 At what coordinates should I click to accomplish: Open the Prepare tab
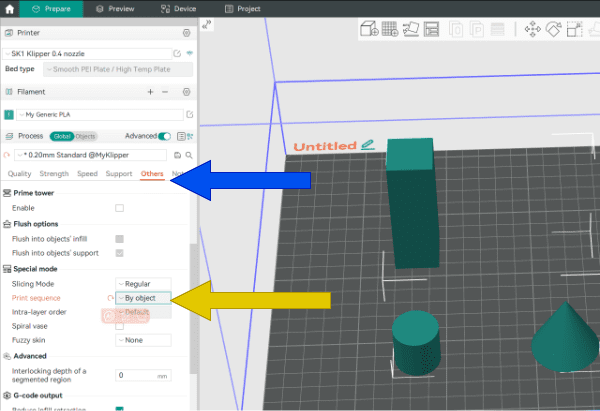[x=51, y=9]
